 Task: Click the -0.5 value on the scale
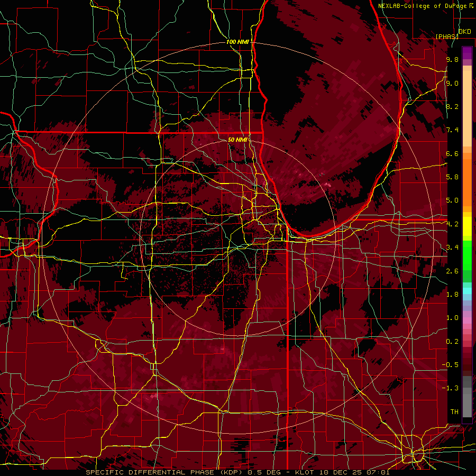click(450, 365)
